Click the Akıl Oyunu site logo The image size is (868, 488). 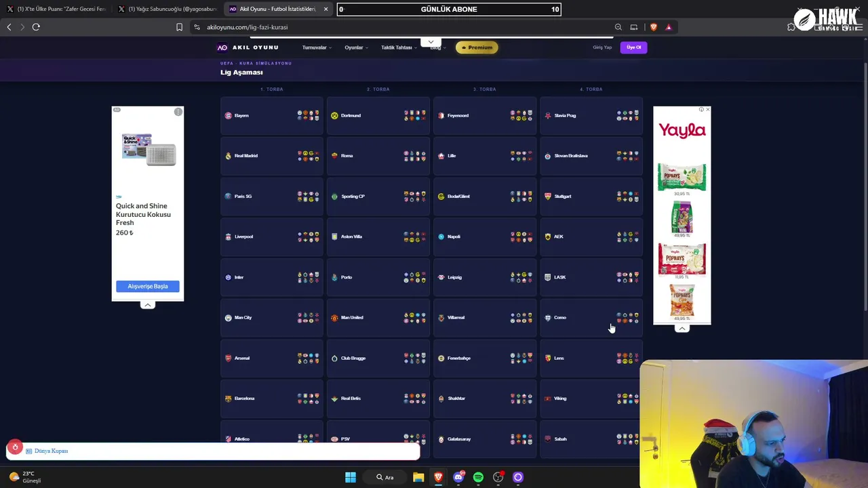tap(248, 47)
